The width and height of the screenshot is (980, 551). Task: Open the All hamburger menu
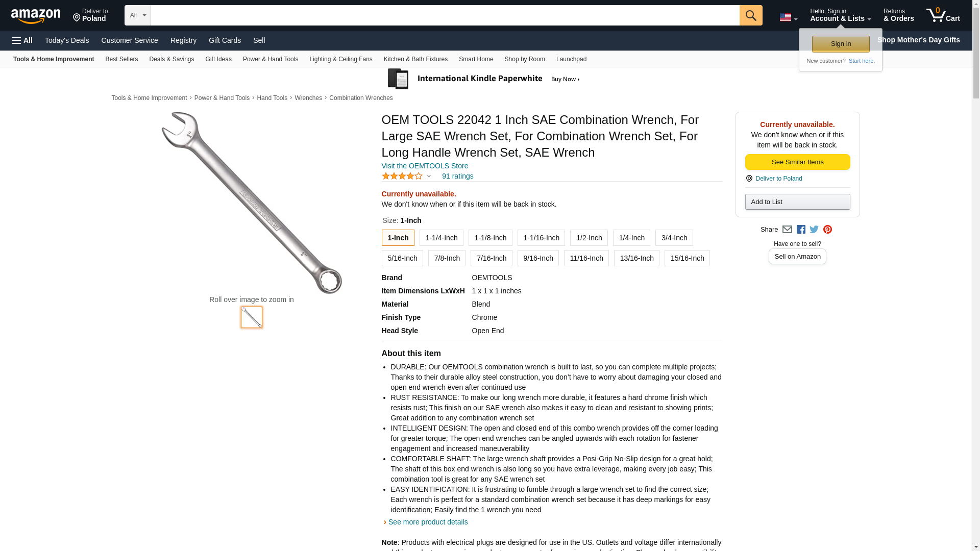[22, 40]
